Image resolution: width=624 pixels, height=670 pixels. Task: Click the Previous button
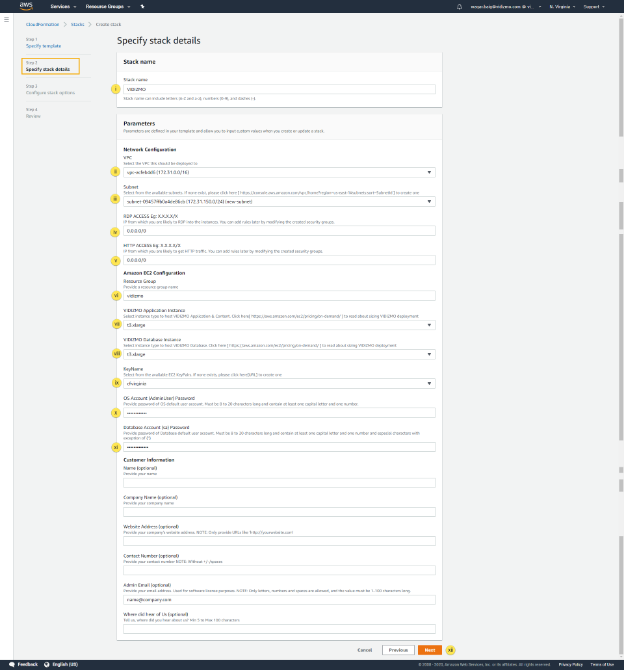397,649
